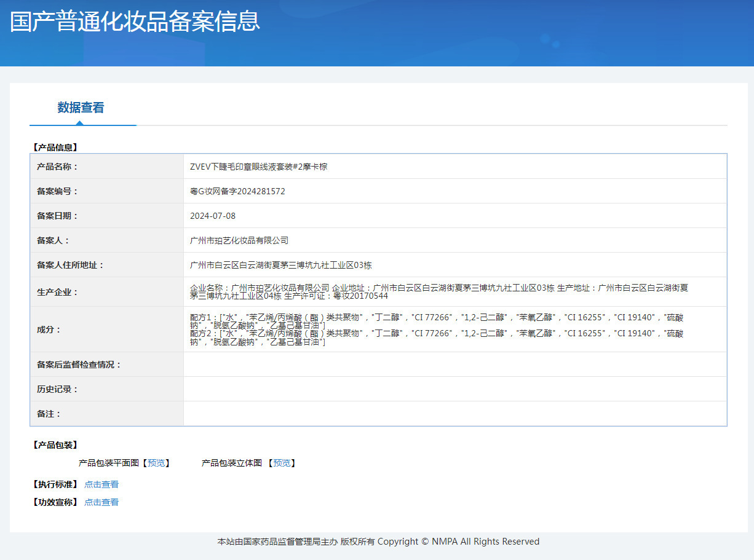Open 预览 link for 产品包装立体图
This screenshot has width=754, height=560.
[x=282, y=463]
